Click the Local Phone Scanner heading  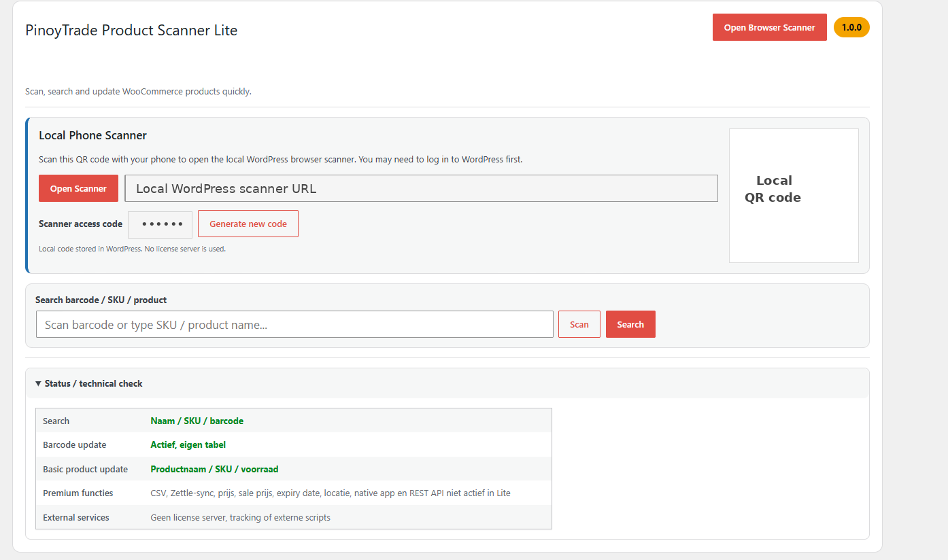point(93,135)
